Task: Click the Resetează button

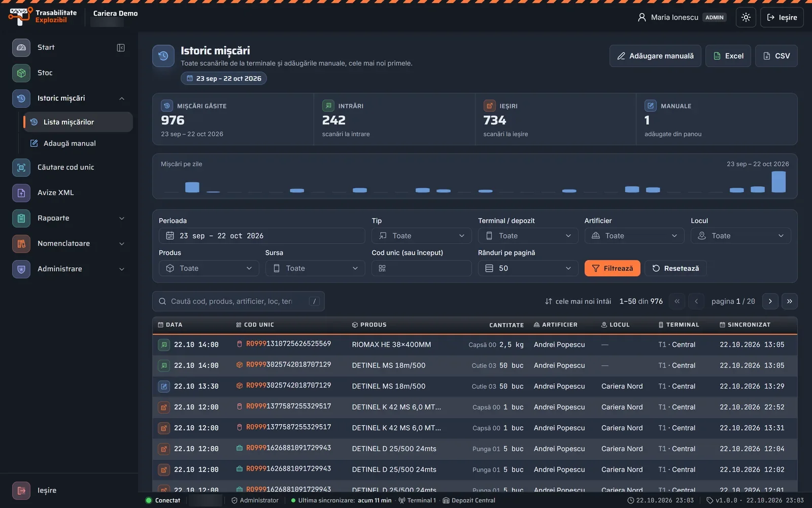Action: [x=675, y=268]
